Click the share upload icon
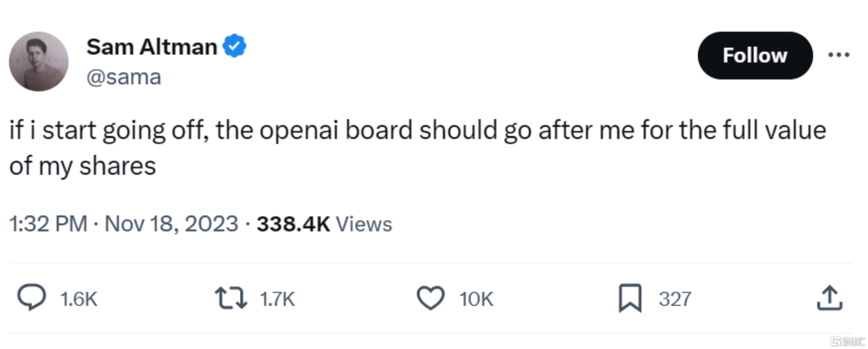 coord(830,298)
